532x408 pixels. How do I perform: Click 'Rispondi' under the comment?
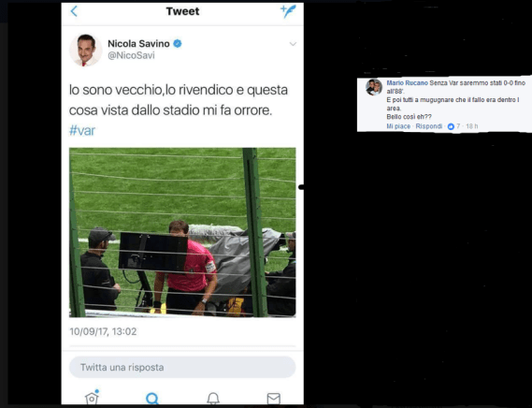pos(429,126)
